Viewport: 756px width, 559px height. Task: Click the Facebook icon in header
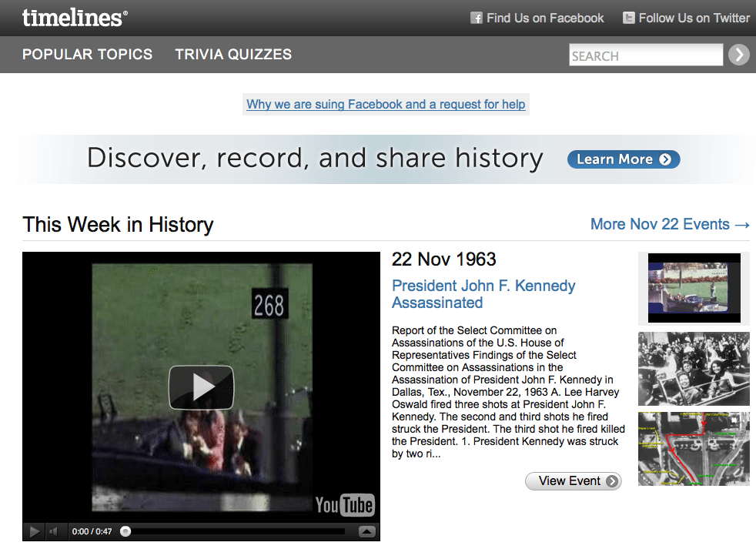coord(477,18)
